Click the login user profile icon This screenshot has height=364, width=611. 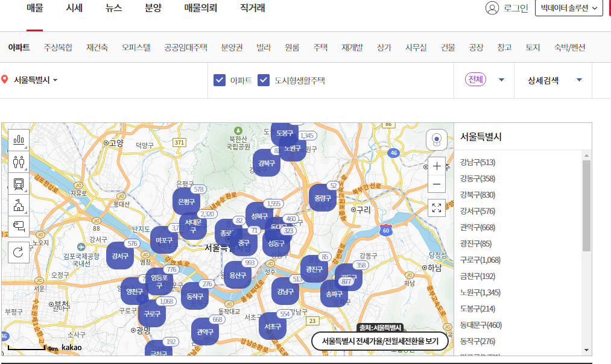click(x=492, y=8)
